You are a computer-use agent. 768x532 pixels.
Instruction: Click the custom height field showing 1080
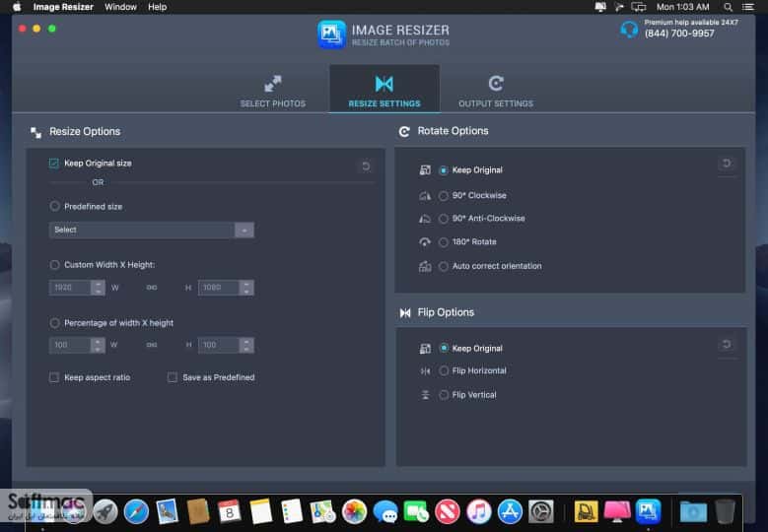coord(219,288)
